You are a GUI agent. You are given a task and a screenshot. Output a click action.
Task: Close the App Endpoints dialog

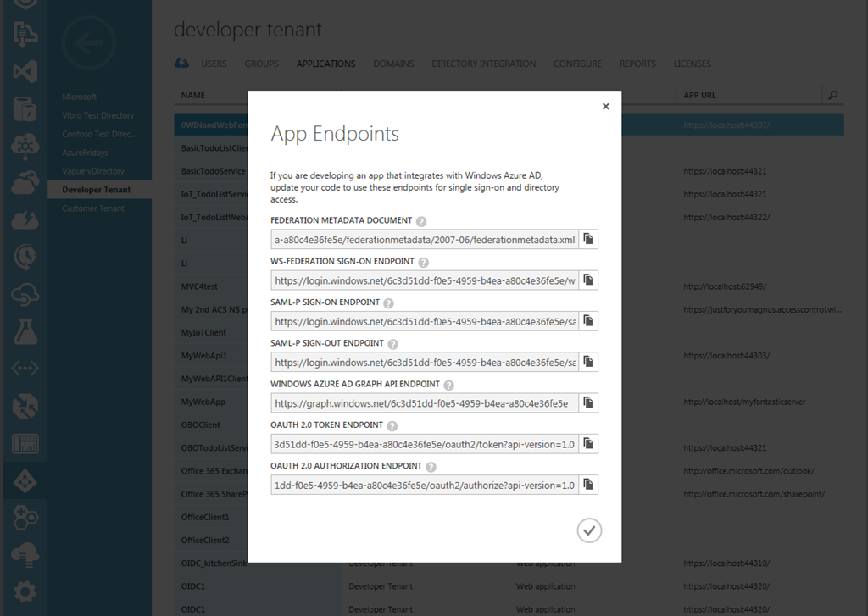tap(605, 106)
